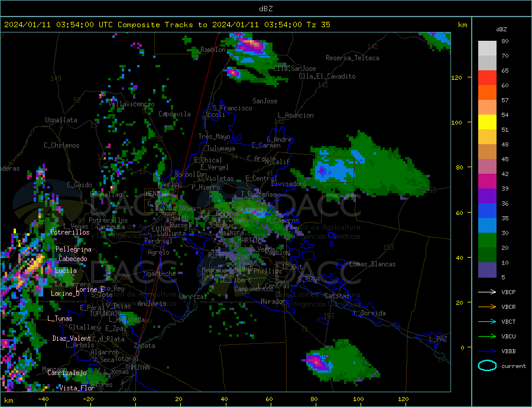Pick the magenta 42 dBZ color swatch
Image resolution: width=532 pixels, height=407 pixels.
point(487,181)
